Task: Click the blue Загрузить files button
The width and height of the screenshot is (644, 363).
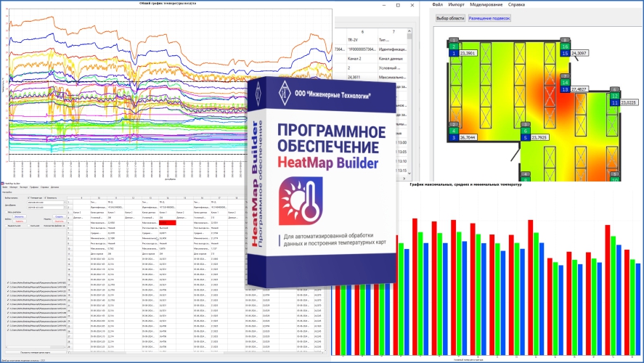Action: click(x=20, y=216)
